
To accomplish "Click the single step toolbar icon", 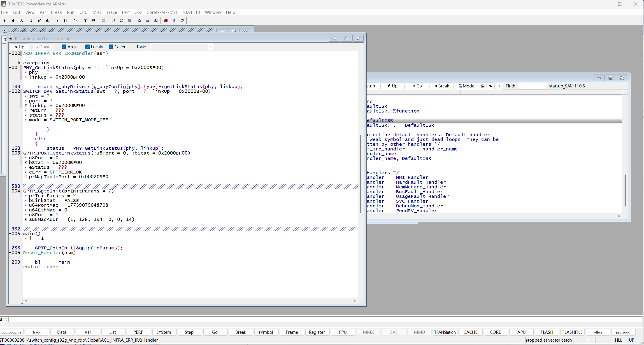I will [x=5, y=21].
